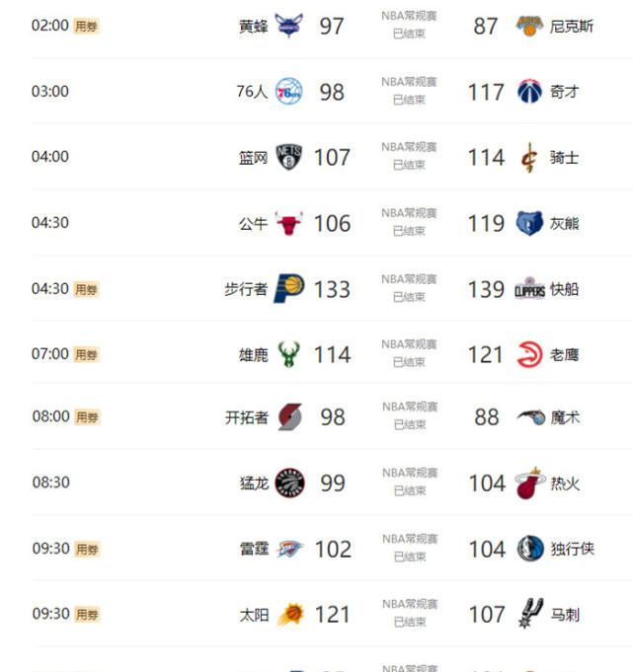Open the 独行侠 team name link
The width and height of the screenshot is (633, 672).
point(573,549)
